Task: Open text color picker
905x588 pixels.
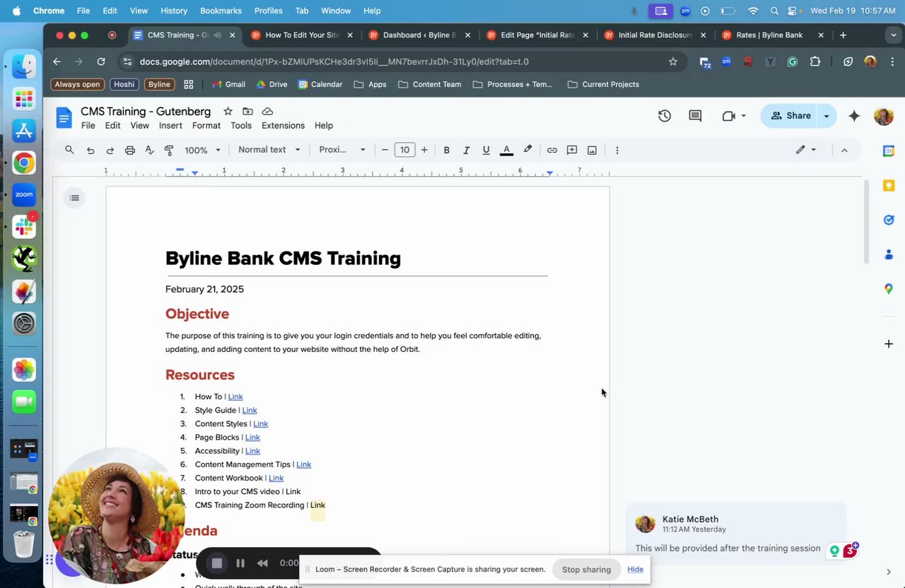Action: tap(506, 150)
